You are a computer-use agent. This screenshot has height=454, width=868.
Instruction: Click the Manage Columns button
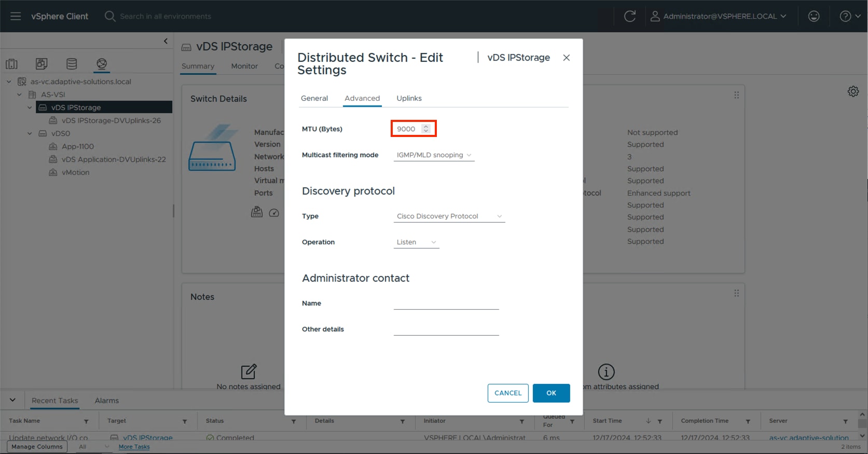[37, 447]
